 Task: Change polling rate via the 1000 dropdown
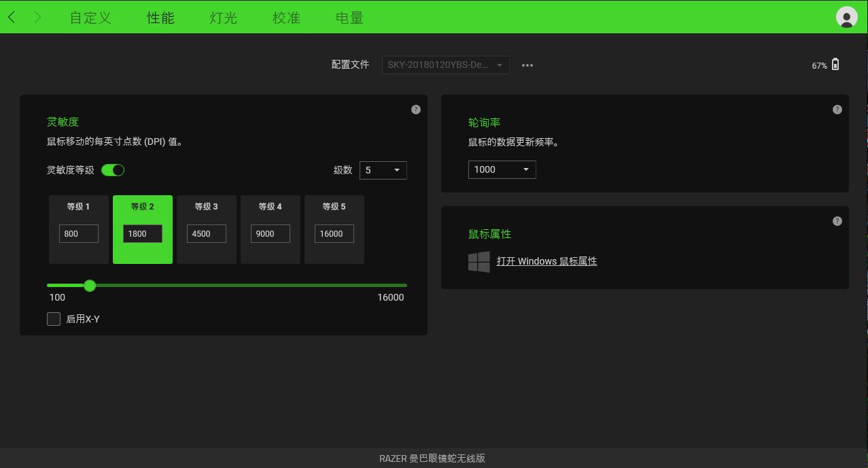click(502, 169)
